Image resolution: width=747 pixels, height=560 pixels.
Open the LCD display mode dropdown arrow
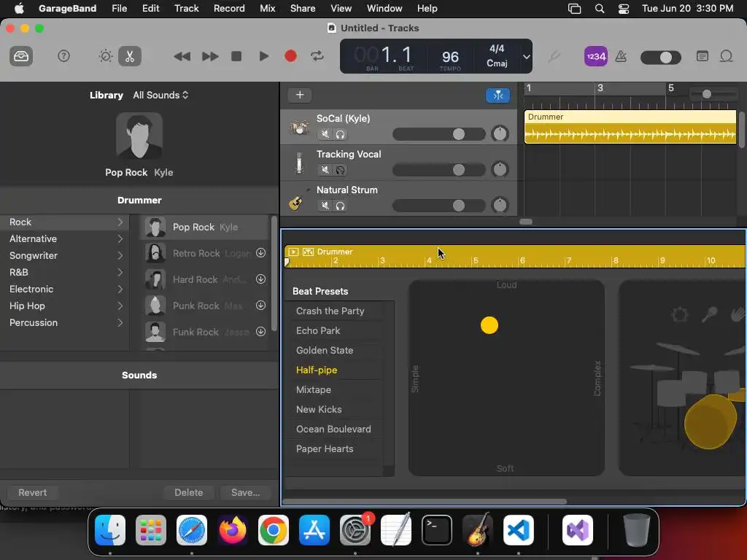pyautogui.click(x=527, y=57)
